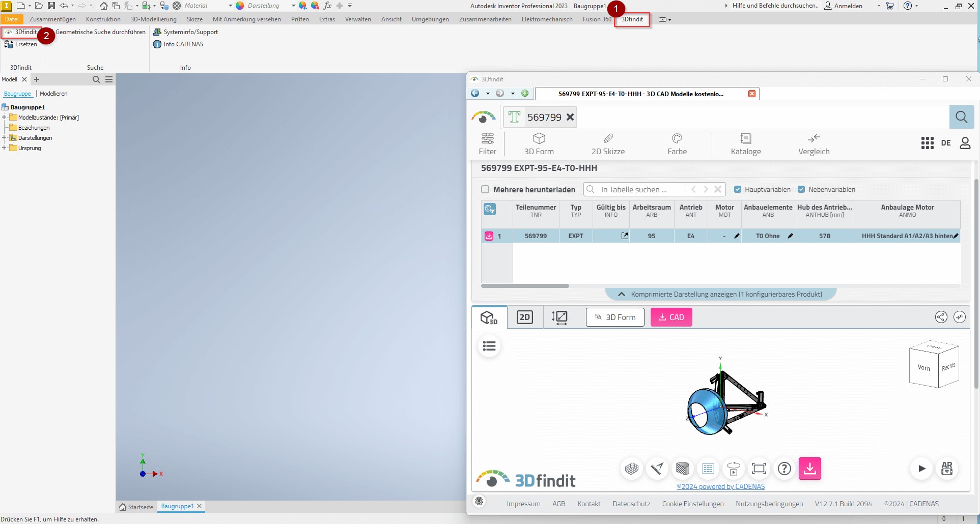
Task: Open the Farbe search in 3Dfindit
Action: (677, 143)
